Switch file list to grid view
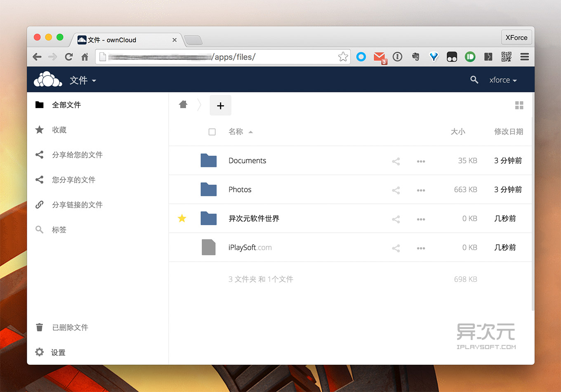 (x=519, y=105)
